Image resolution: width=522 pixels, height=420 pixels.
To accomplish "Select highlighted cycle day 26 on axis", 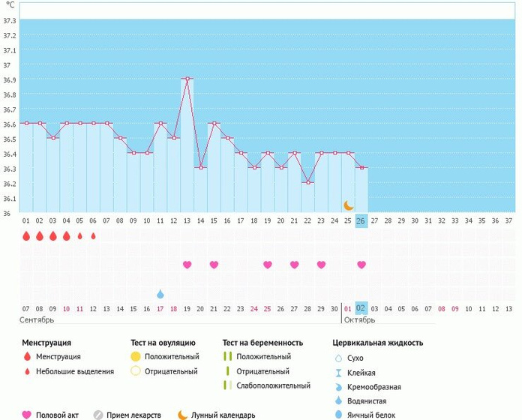I will click(361, 220).
